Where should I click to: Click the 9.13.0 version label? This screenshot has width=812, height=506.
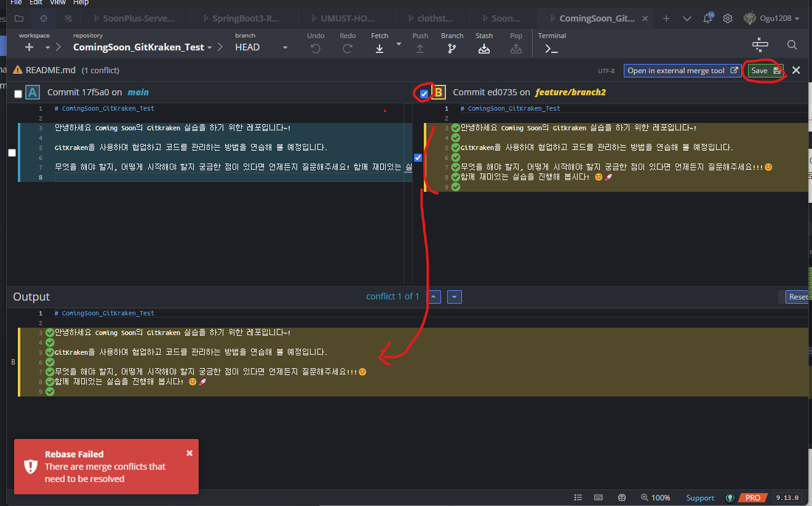click(x=786, y=498)
